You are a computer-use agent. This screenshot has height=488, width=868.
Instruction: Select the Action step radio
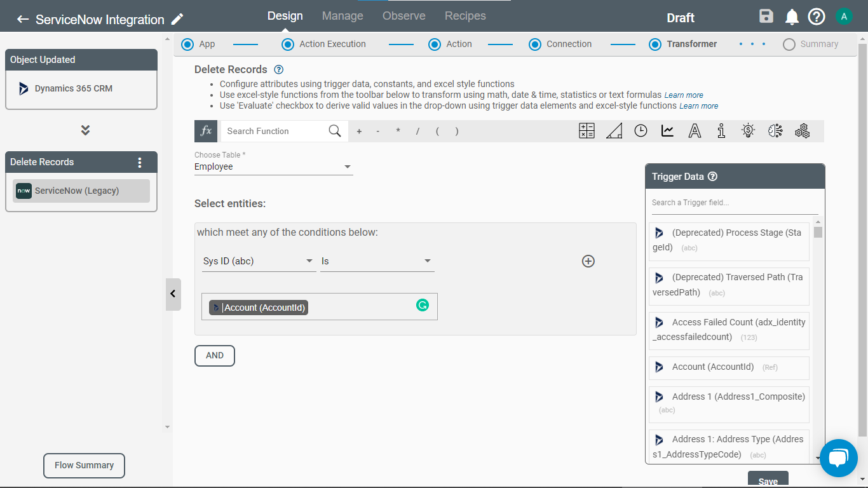(435, 44)
